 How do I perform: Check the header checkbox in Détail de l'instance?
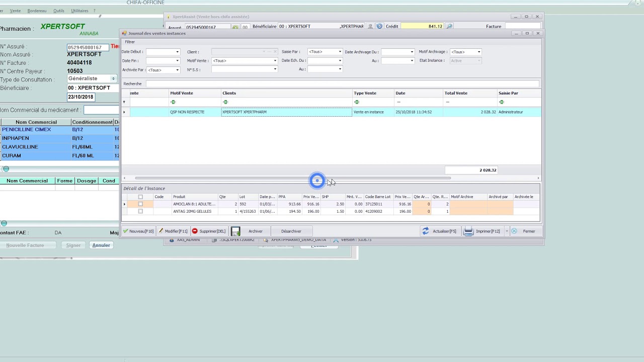coord(140,197)
